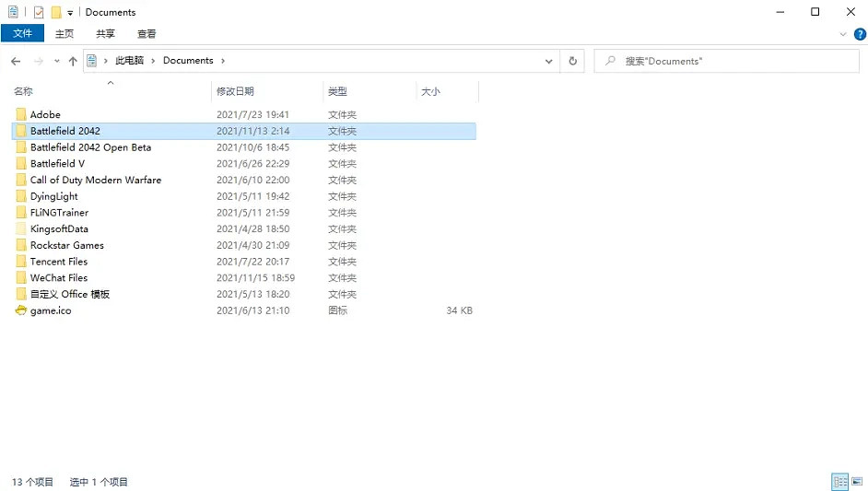
Task: Click the Documents breadcrumb in address bar
Action: tap(188, 60)
